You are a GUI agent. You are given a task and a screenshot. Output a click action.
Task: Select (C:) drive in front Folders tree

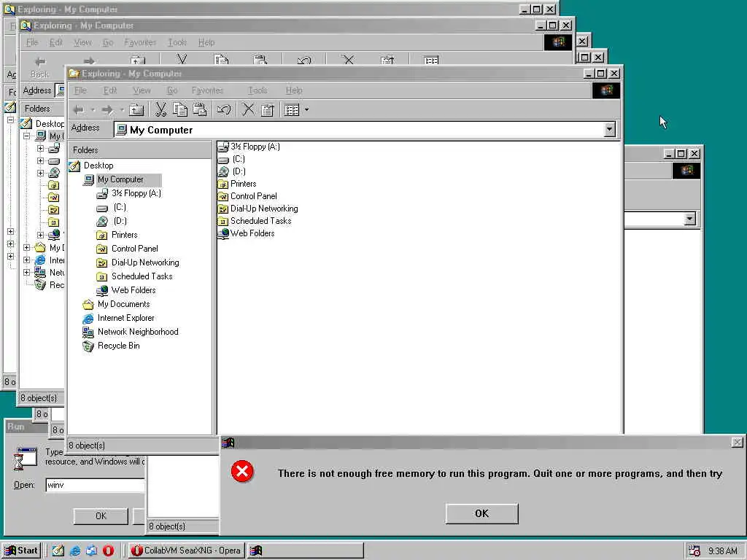click(x=120, y=207)
